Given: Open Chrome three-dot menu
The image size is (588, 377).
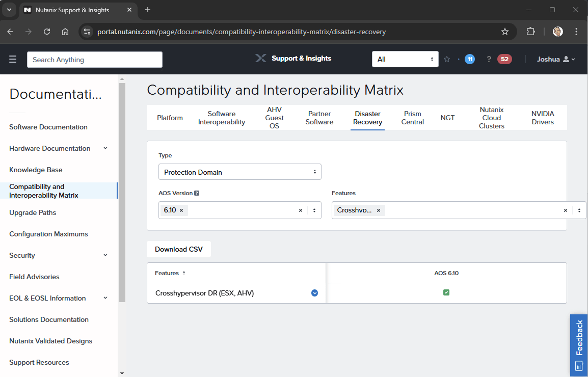Looking at the screenshot, I should (576, 32).
